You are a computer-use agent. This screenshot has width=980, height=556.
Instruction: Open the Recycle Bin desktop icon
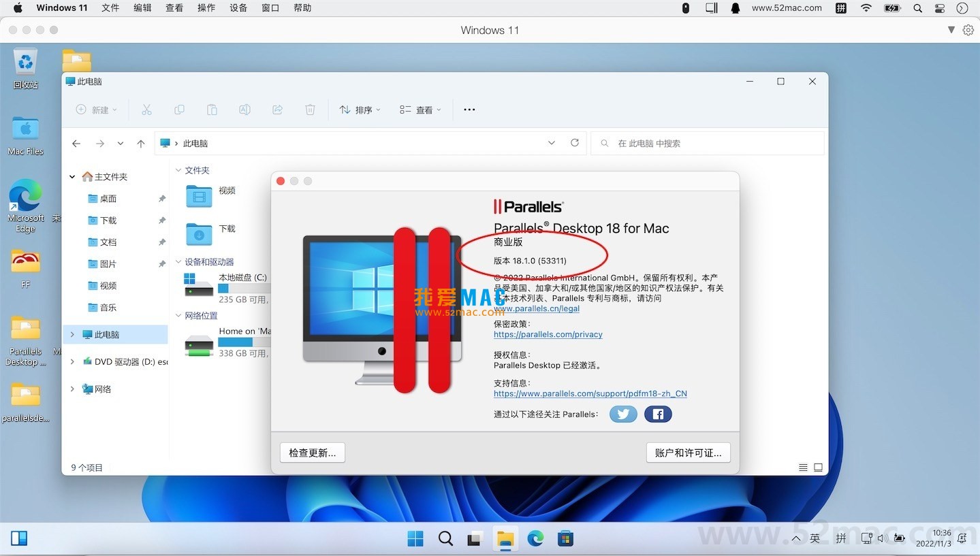tap(25, 69)
